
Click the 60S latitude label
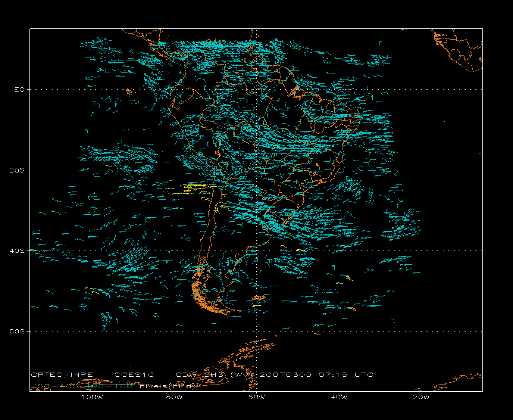click(17, 331)
